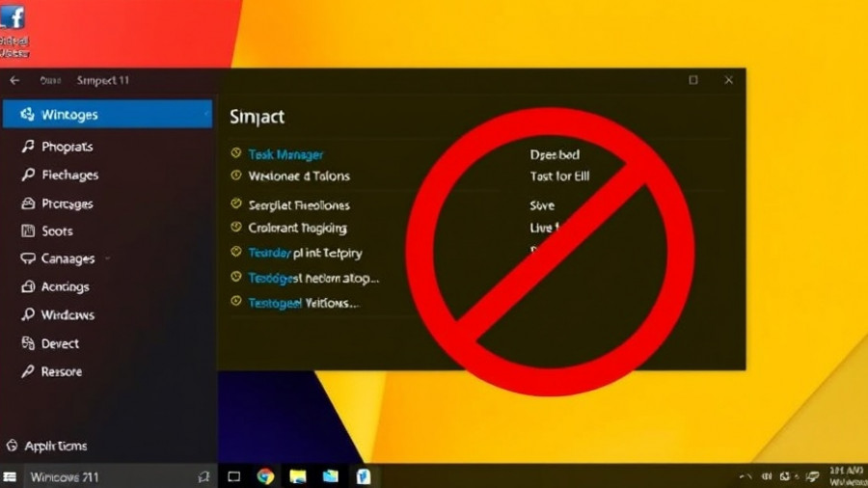Click the taskbar clock
This screenshot has height=488, width=868.
[848, 476]
